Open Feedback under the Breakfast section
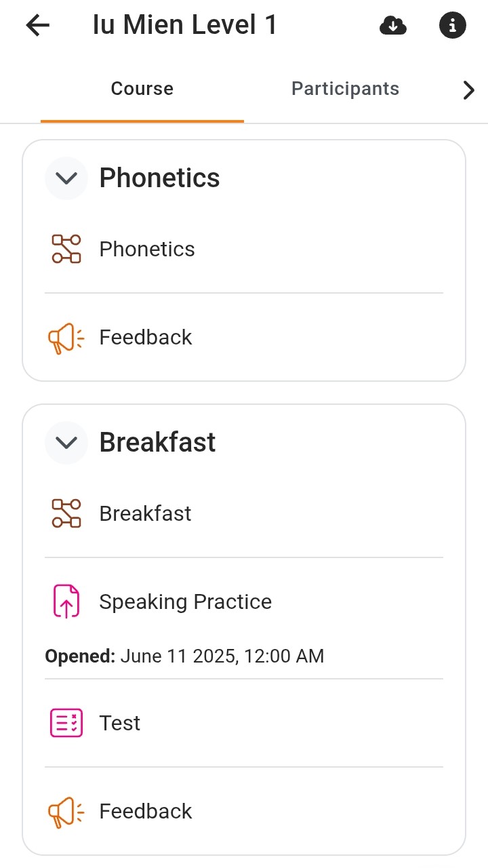 (x=146, y=812)
